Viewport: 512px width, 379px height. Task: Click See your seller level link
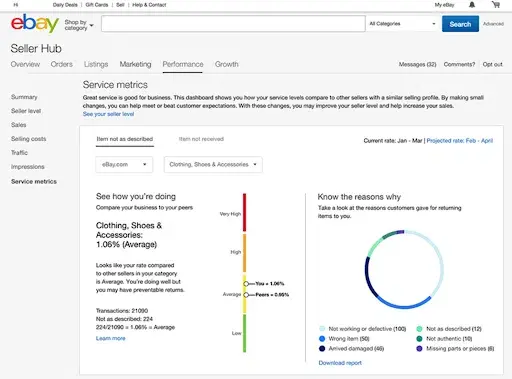pos(108,114)
